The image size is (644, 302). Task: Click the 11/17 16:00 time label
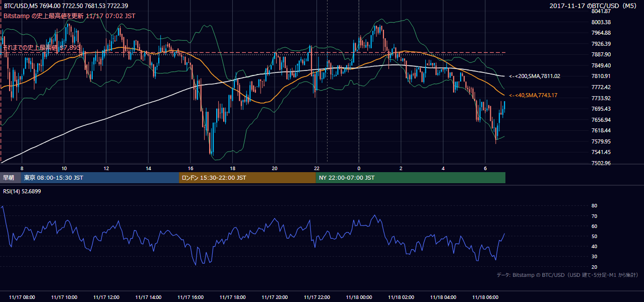coord(190,297)
